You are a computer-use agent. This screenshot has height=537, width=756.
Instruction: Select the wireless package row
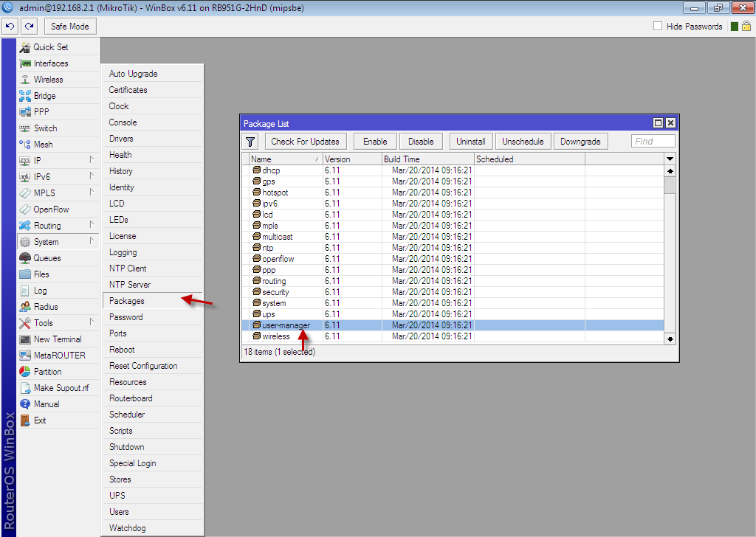pyautogui.click(x=453, y=336)
